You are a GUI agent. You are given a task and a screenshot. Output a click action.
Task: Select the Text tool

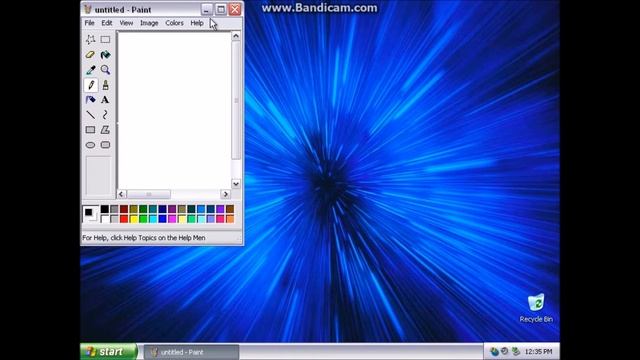point(105,100)
